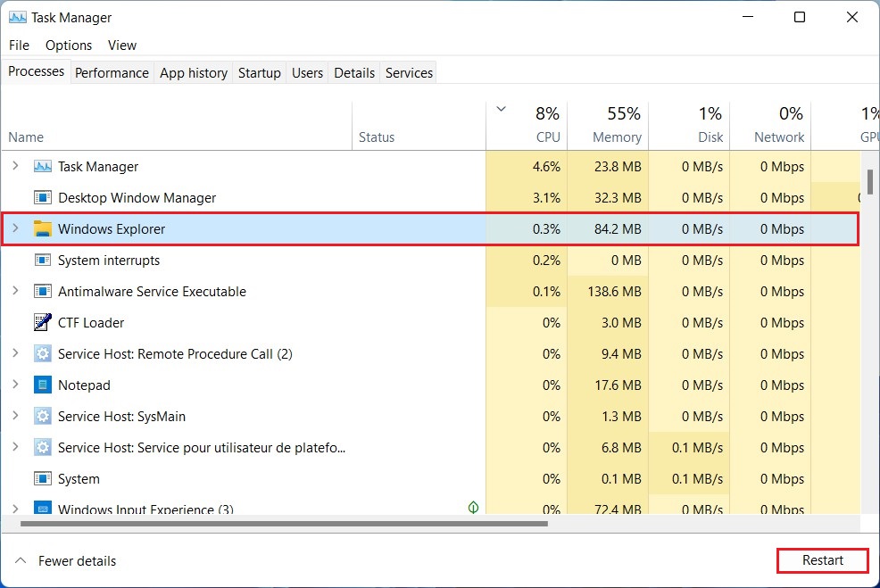Expand the Notepad process row

[x=16, y=385]
